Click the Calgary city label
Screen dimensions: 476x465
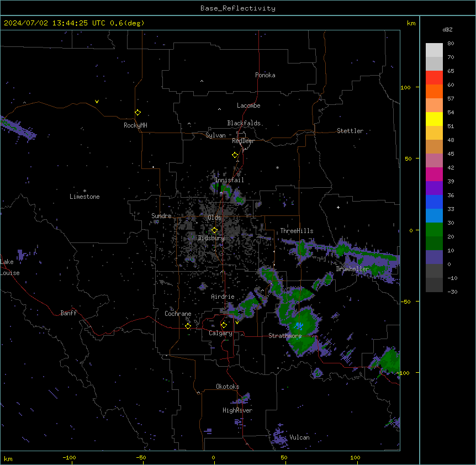point(220,333)
